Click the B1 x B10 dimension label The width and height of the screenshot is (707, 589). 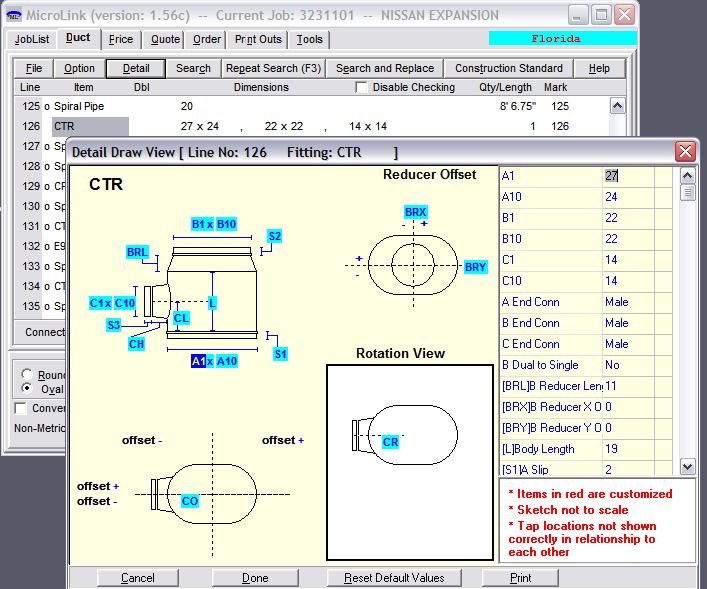[214, 225]
